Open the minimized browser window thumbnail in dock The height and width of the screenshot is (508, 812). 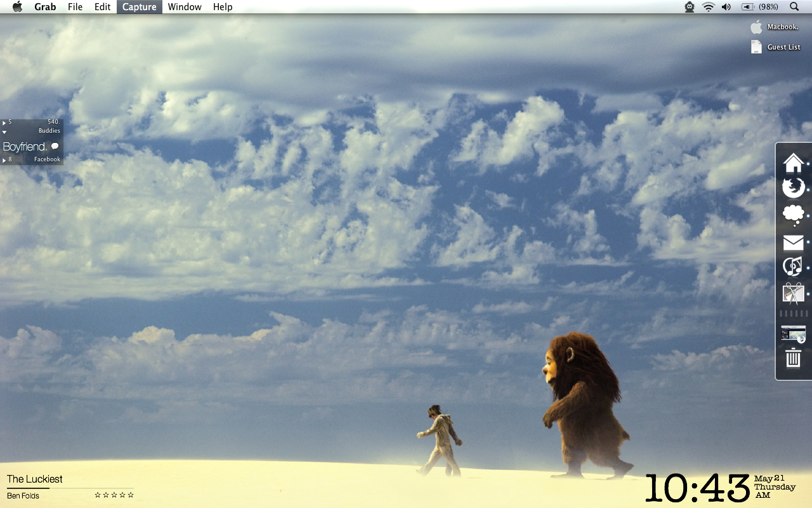click(x=793, y=334)
